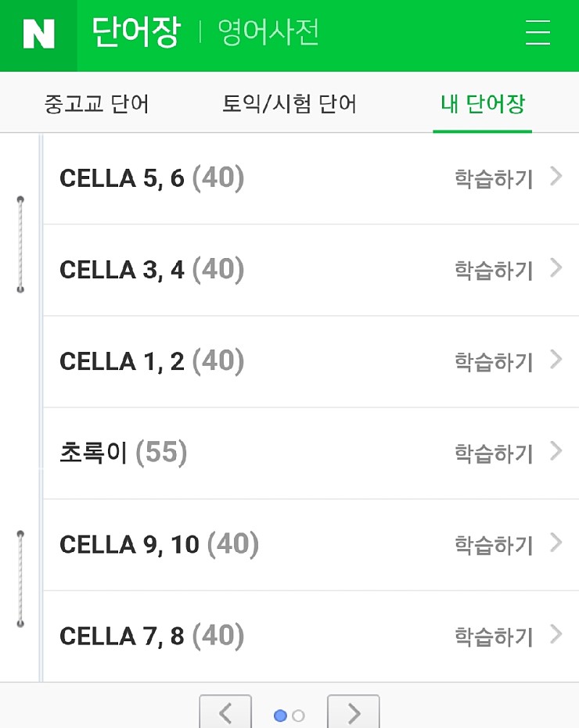Click 학습하기 for CELLA 7, 8
The image size is (579, 728).
[x=494, y=636]
